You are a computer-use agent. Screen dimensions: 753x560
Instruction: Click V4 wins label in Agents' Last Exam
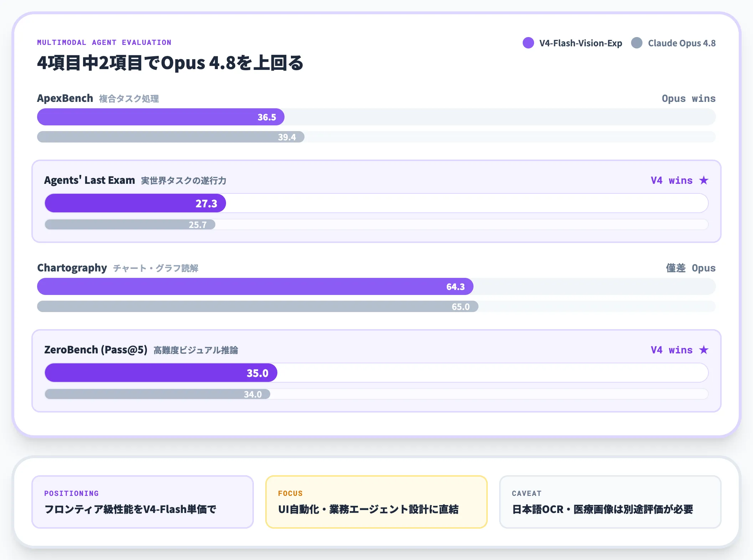(672, 180)
